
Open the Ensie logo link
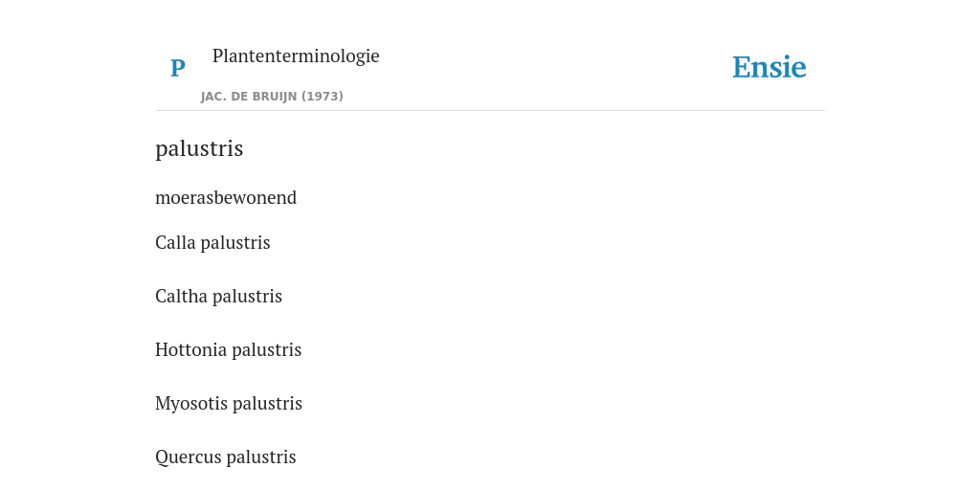click(x=769, y=67)
